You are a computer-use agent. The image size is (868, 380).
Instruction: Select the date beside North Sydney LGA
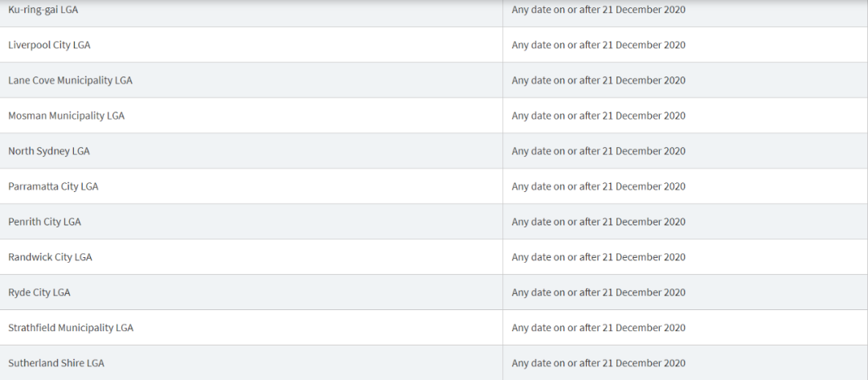coord(599,151)
